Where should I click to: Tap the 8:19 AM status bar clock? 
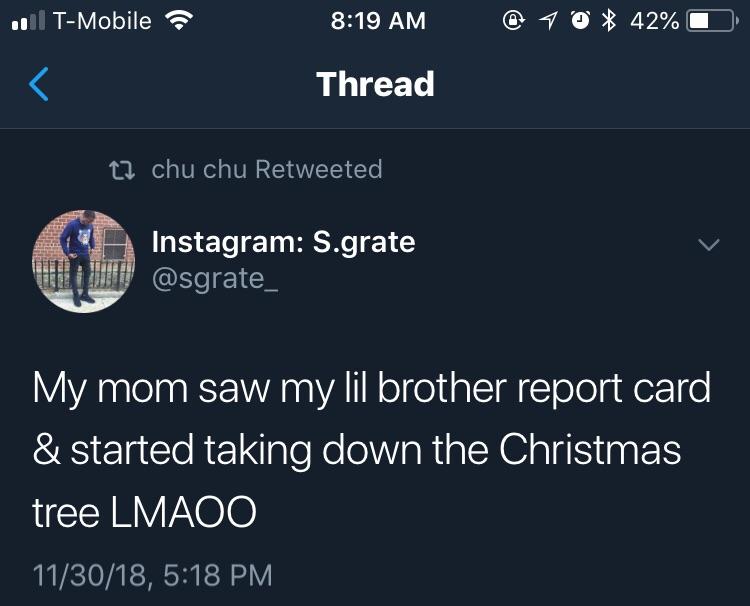(x=378, y=20)
